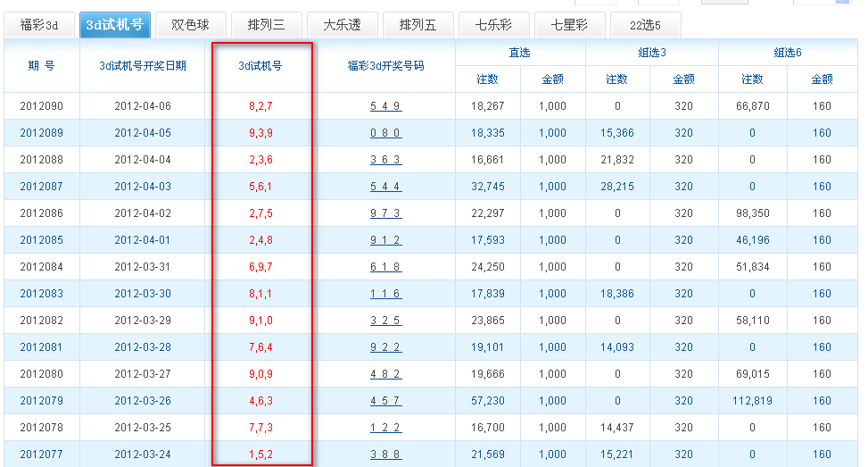This screenshot has width=868, height=467.
Task: Go to the 七乐彩 tab
Action: [494, 26]
